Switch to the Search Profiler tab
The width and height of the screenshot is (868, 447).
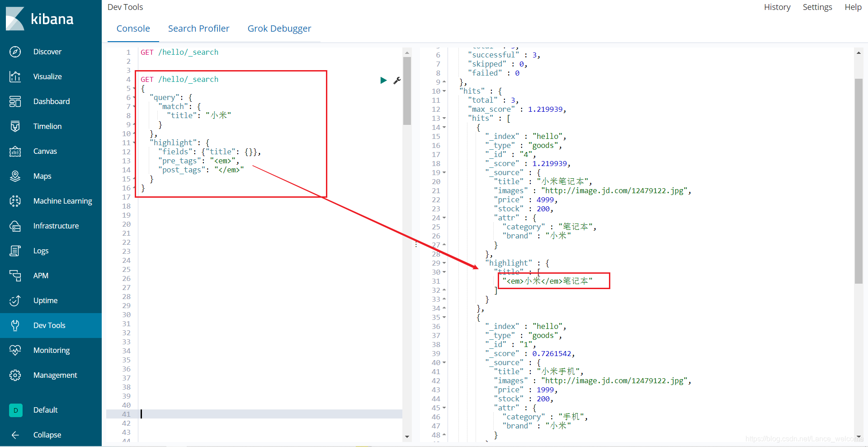pos(199,28)
